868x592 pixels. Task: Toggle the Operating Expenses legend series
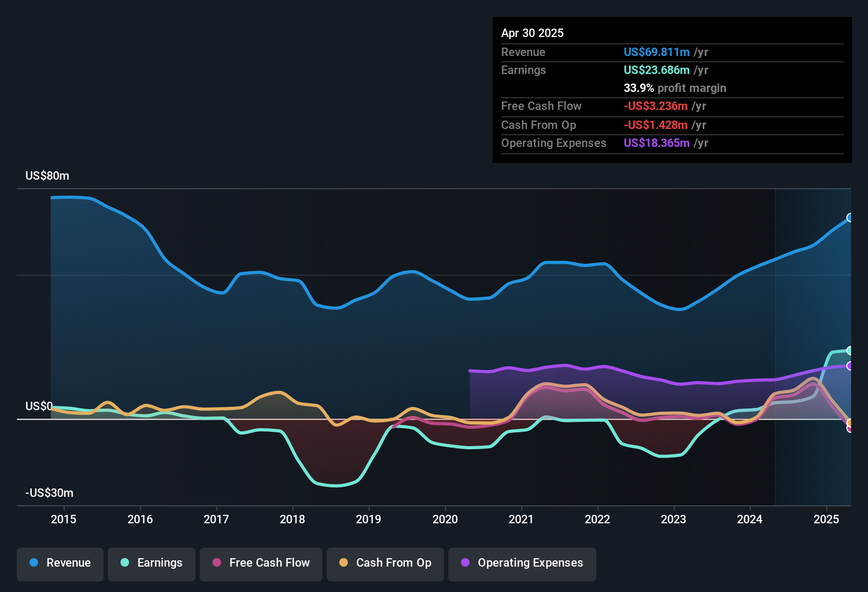pos(522,563)
